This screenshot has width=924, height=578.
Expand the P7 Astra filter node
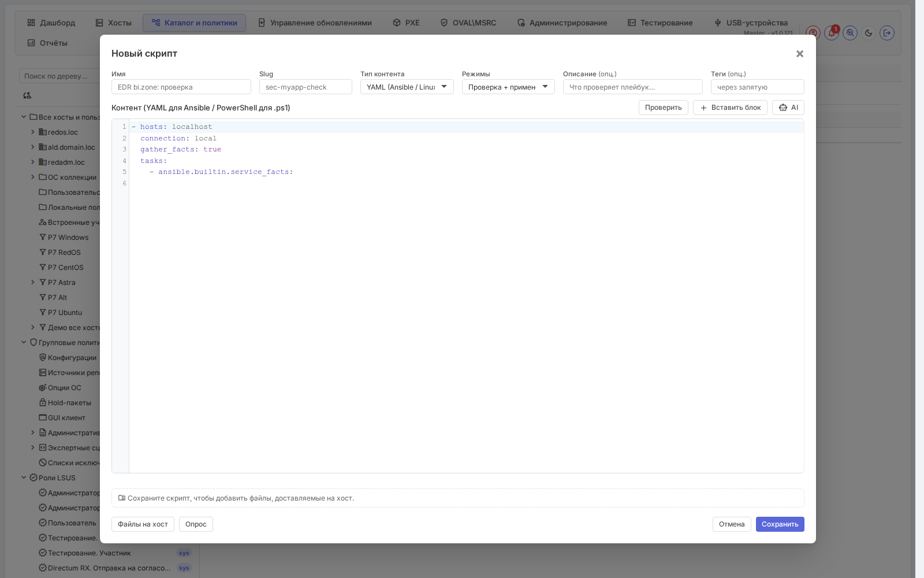point(32,282)
